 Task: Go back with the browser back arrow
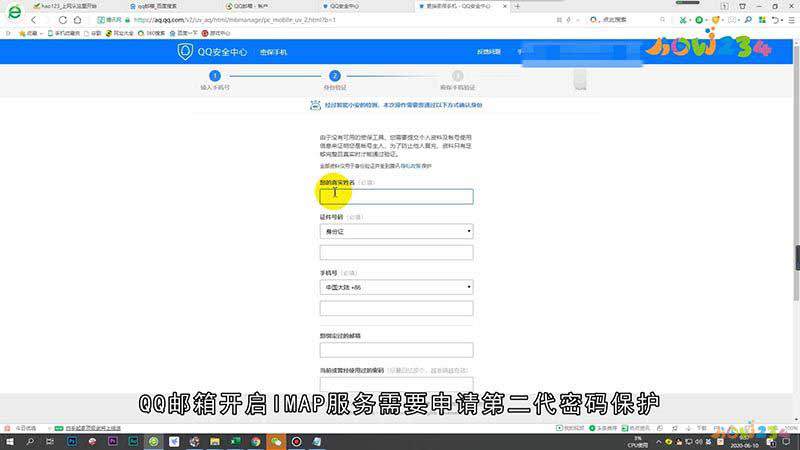[x=34, y=20]
